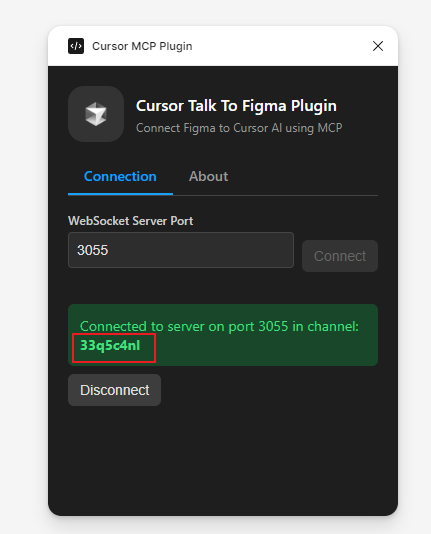Screen dimensions: 431x534
Task: Open the About tab
Action: click(x=208, y=176)
